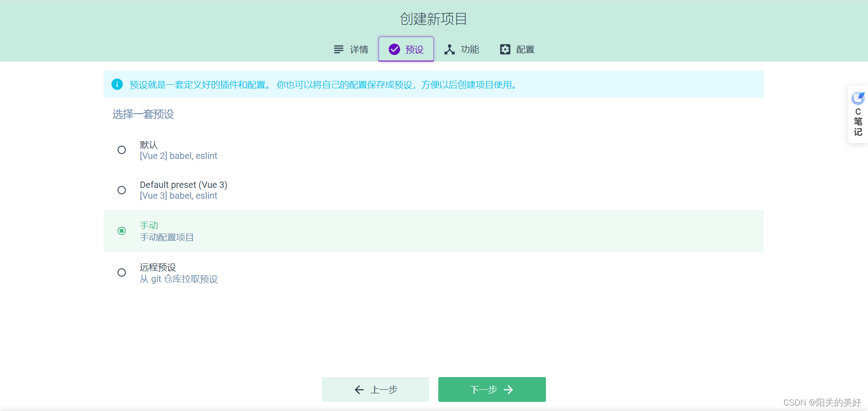Screen dimensions: 868x411
Task: Click the 下一步 button
Action: (492, 389)
